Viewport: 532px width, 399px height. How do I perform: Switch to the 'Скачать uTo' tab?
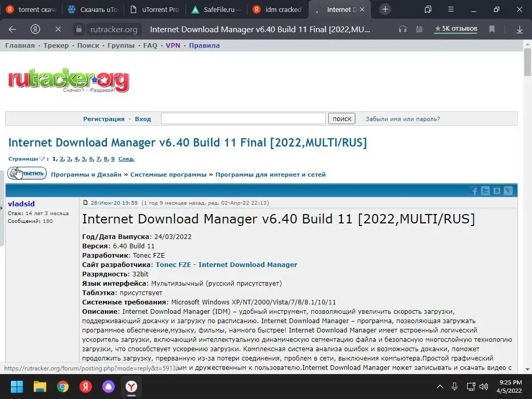(x=92, y=9)
